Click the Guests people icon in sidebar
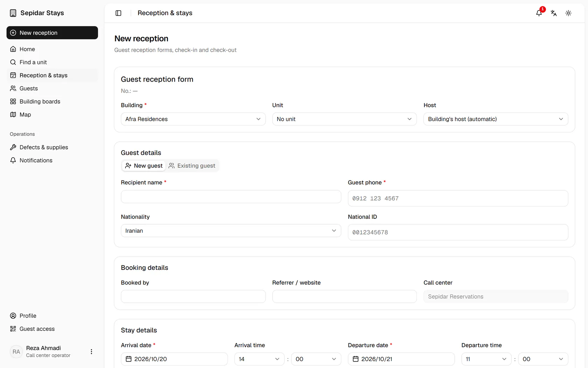This screenshot has height=368, width=588. (x=13, y=88)
